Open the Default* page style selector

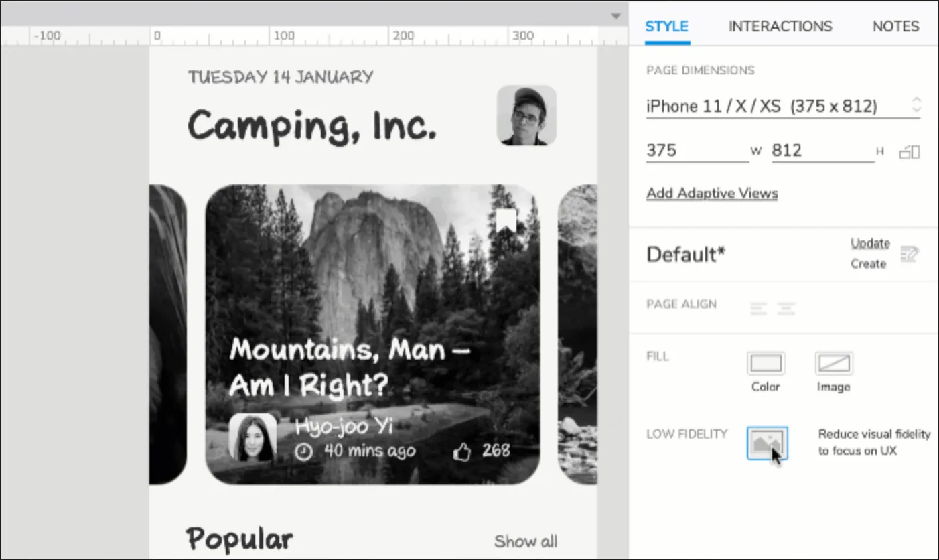pyautogui.click(x=686, y=255)
